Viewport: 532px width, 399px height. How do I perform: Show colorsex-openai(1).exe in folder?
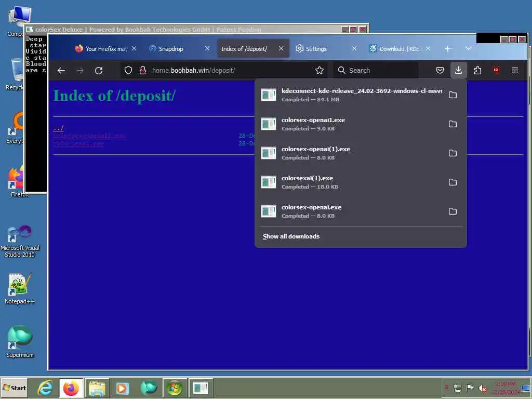point(453,153)
